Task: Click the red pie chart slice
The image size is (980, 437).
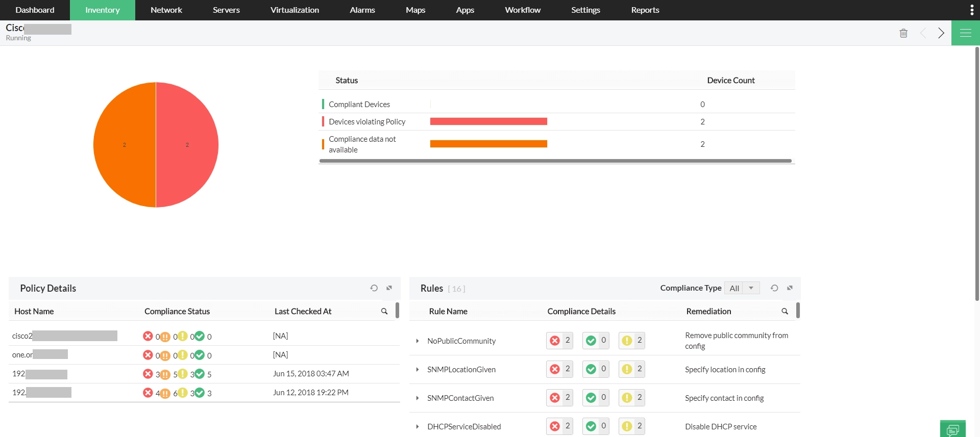Action: 187,145
